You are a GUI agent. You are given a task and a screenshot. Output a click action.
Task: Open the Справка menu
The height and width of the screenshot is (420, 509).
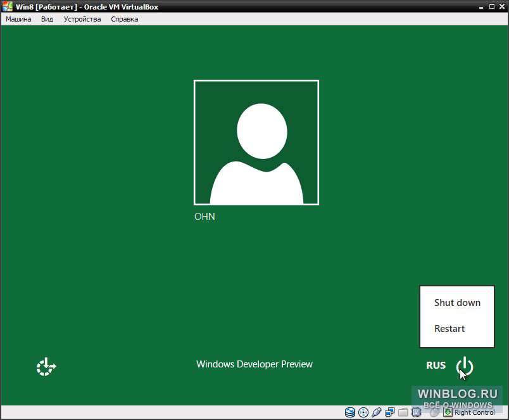coord(125,19)
